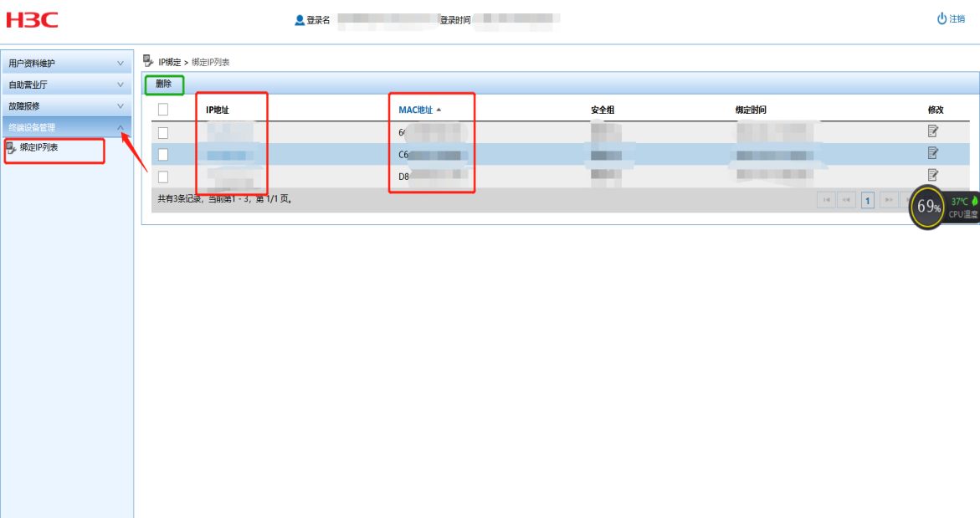Viewport: 980px width, 518px height.
Task: Expand the 用户资料维护 sidebar section
Action: pos(66,64)
